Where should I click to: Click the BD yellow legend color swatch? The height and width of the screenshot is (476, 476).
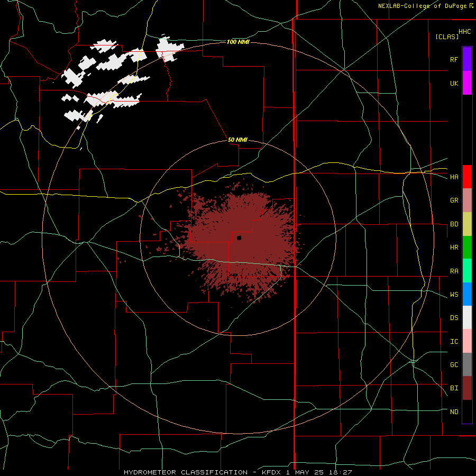[x=467, y=224]
